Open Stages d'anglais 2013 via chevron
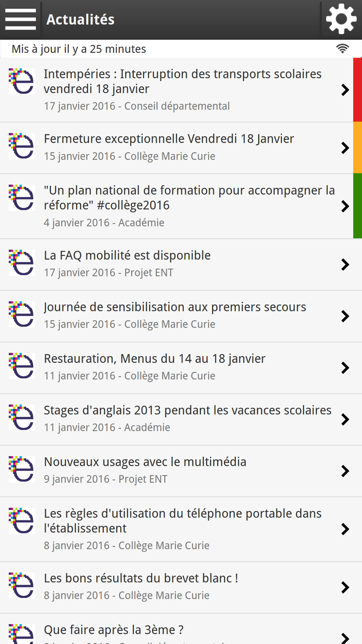The width and height of the screenshot is (362, 644). [345, 419]
